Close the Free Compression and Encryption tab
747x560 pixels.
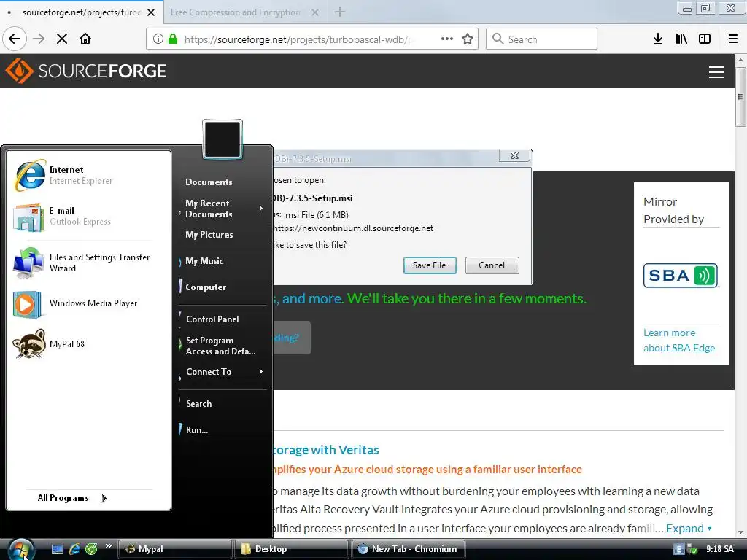coord(315,12)
